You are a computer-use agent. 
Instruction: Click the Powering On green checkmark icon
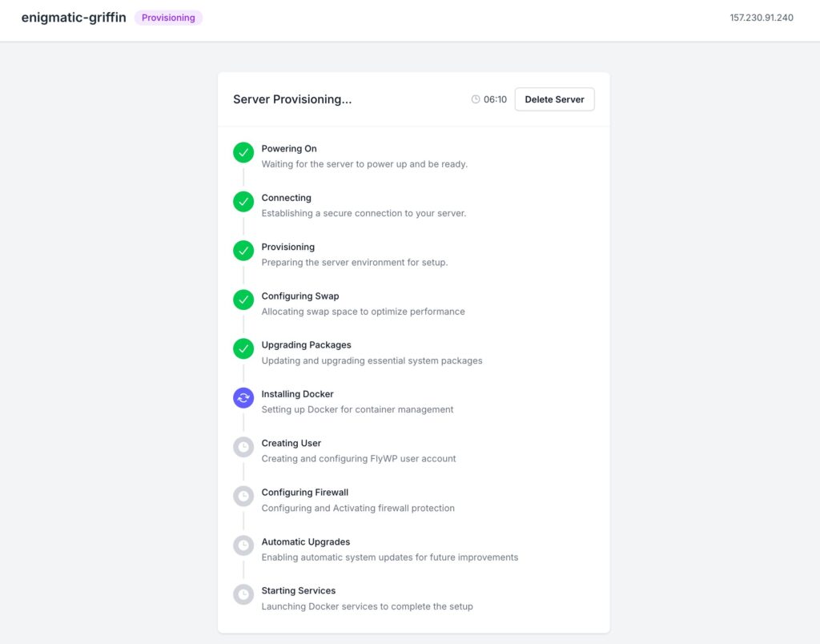(x=243, y=153)
